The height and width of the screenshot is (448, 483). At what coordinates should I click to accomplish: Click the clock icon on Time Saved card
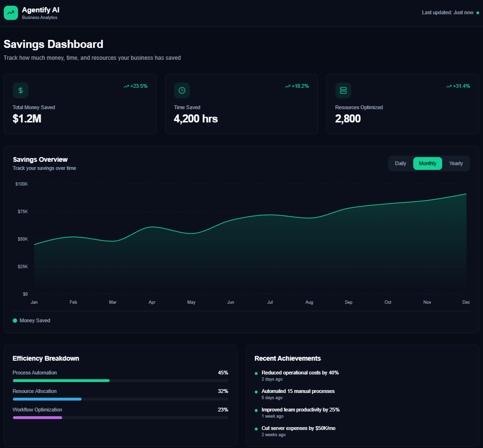182,90
